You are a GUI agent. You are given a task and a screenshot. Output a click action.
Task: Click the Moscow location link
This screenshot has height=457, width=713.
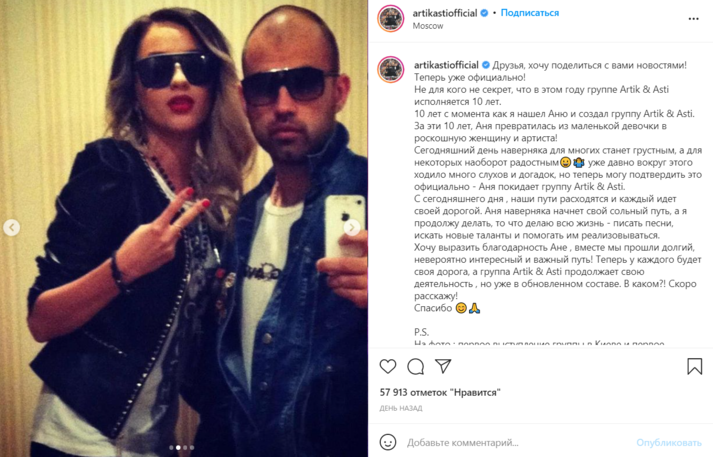pos(427,26)
